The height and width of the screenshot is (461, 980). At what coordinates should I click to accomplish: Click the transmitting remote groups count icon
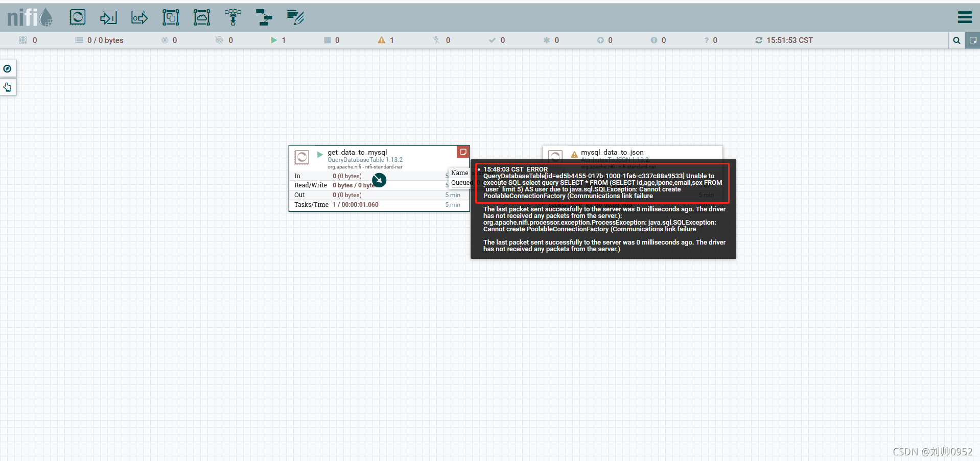165,40
